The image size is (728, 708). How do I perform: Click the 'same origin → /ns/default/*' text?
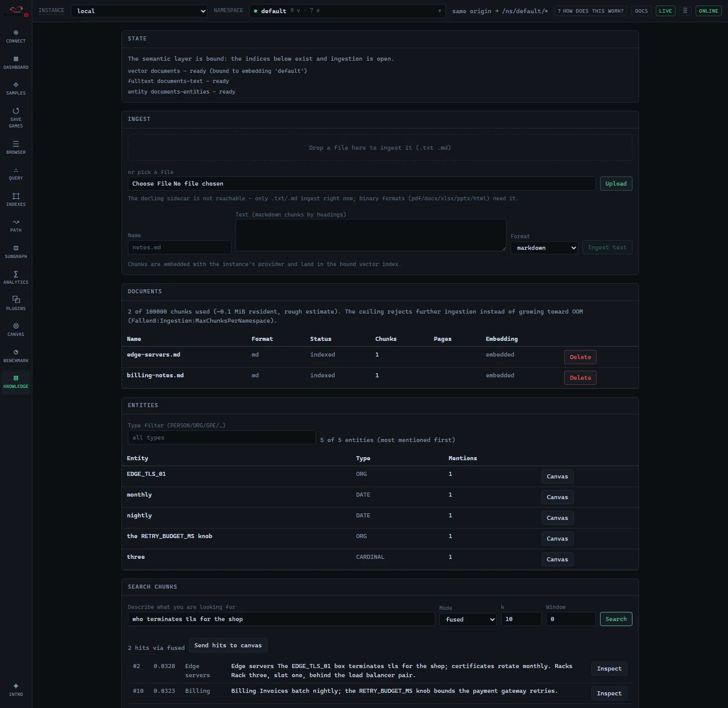point(500,11)
